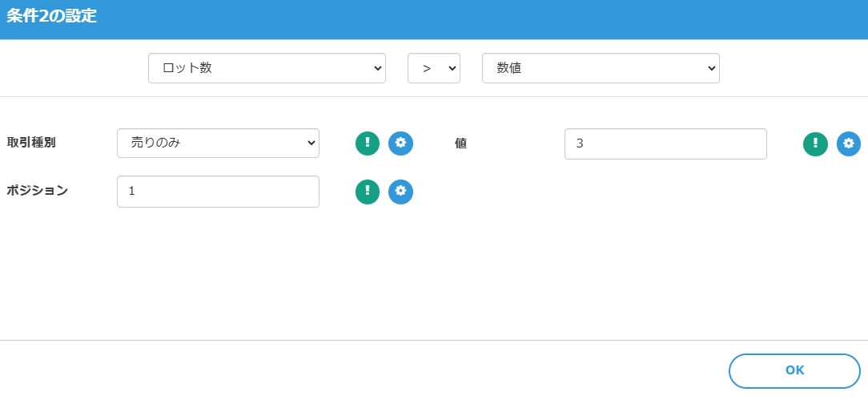Click green info icon beside 値 field
Viewport: 868px width, 408px height.
pos(815,143)
